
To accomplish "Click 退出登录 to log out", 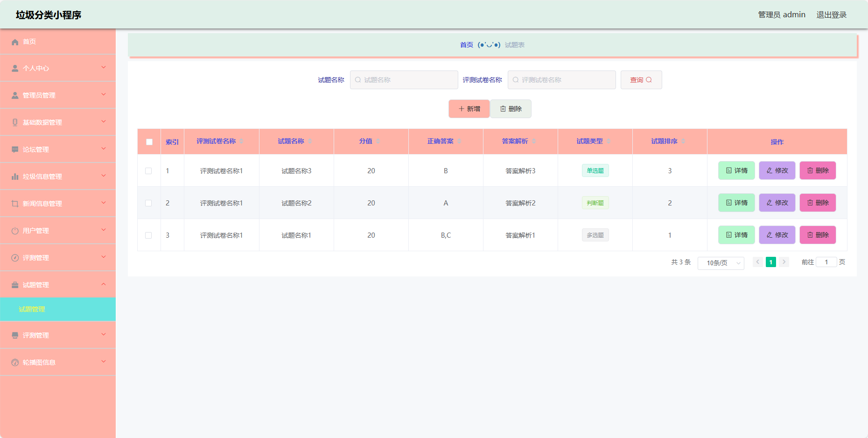I will pos(831,15).
